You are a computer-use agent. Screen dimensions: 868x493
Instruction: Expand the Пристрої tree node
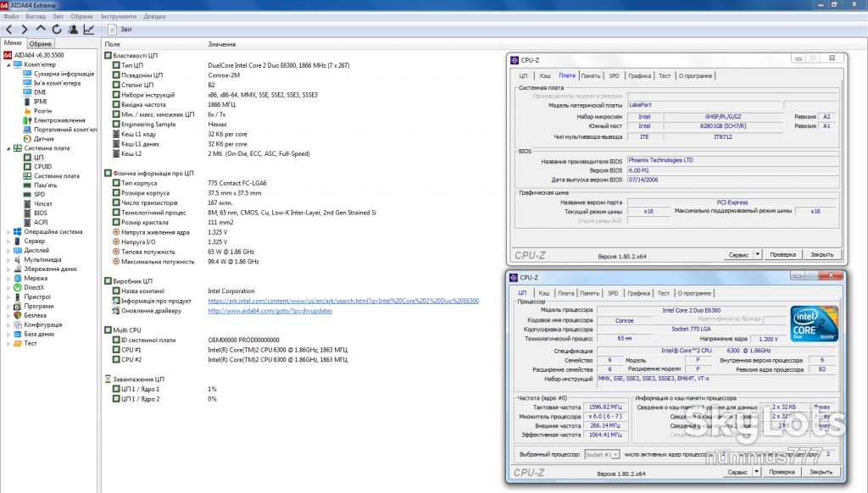[8, 297]
